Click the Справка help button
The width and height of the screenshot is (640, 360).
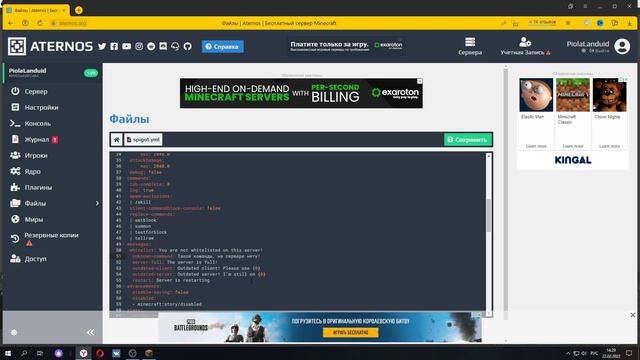pyautogui.click(x=222, y=47)
